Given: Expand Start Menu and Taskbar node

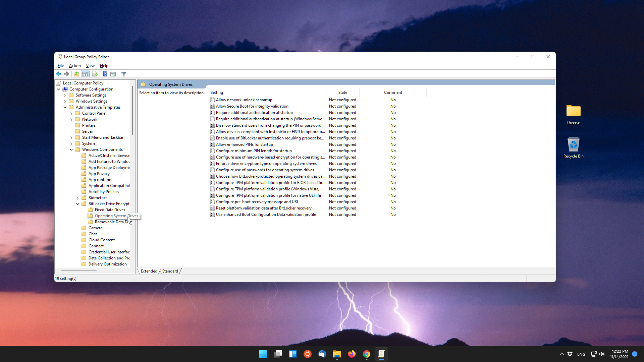Looking at the screenshot, I should click(x=71, y=137).
